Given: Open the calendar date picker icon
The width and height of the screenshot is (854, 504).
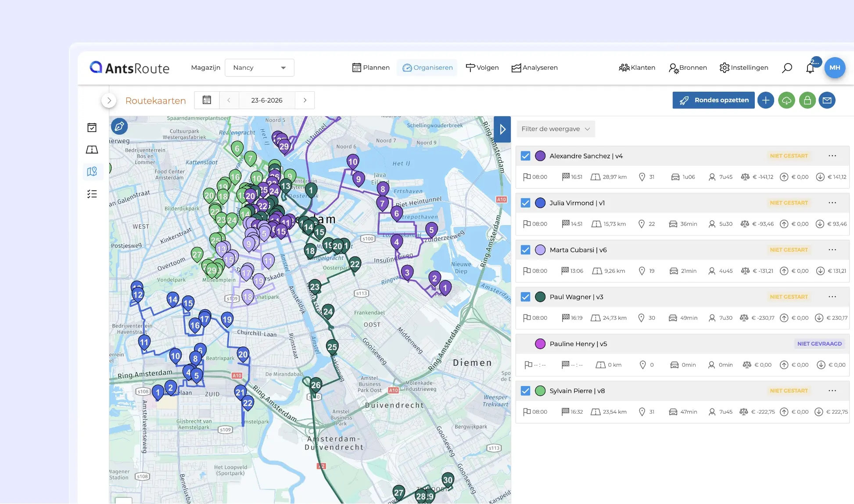Looking at the screenshot, I should pos(207,100).
